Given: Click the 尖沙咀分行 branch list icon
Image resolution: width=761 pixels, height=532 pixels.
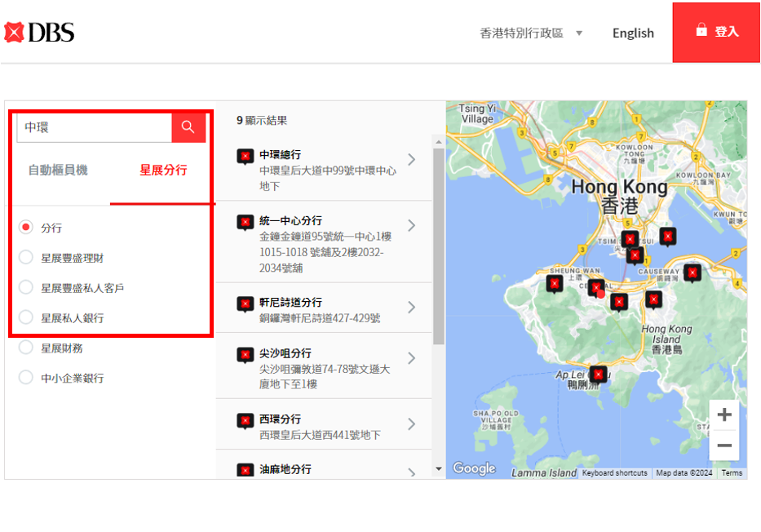Looking at the screenshot, I should coord(245,355).
